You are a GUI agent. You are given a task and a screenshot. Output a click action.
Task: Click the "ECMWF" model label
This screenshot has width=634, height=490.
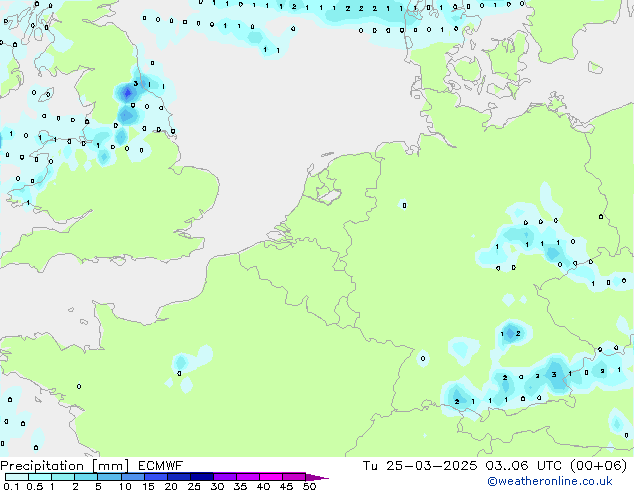click(x=161, y=466)
